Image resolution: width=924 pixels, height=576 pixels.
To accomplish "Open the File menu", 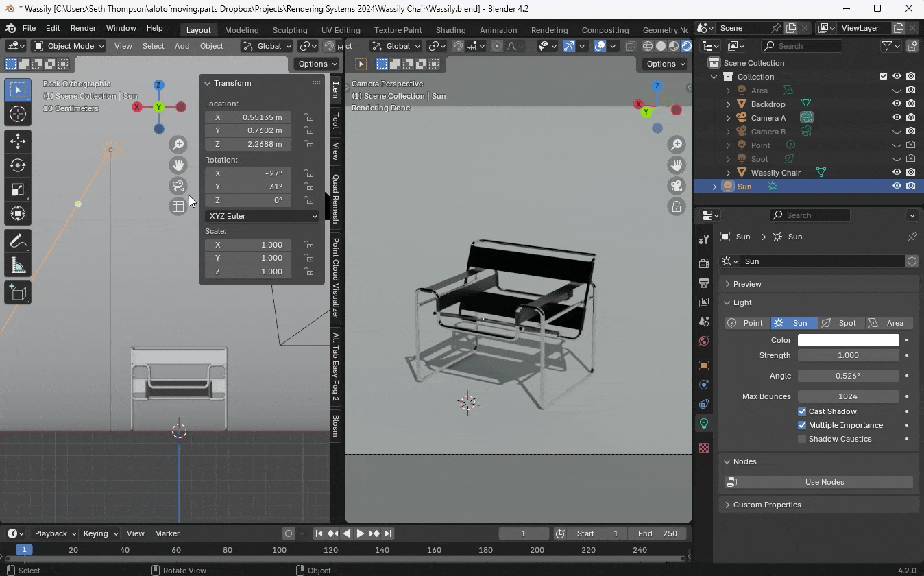I will pos(29,28).
